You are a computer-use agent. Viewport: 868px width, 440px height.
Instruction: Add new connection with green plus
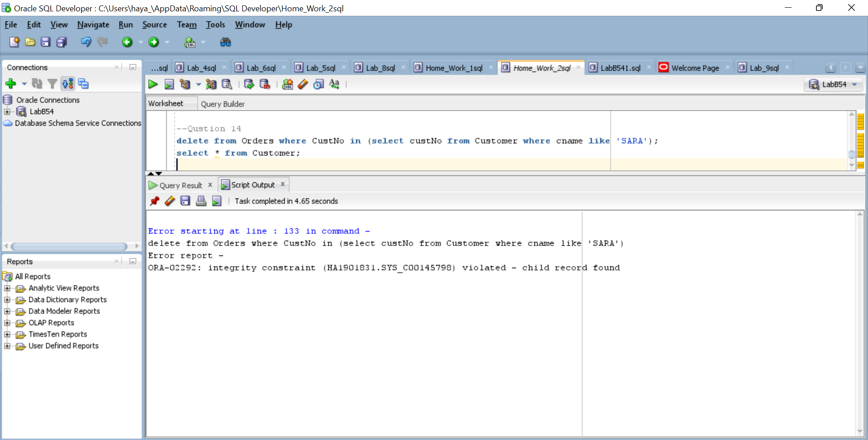pyautogui.click(x=11, y=84)
